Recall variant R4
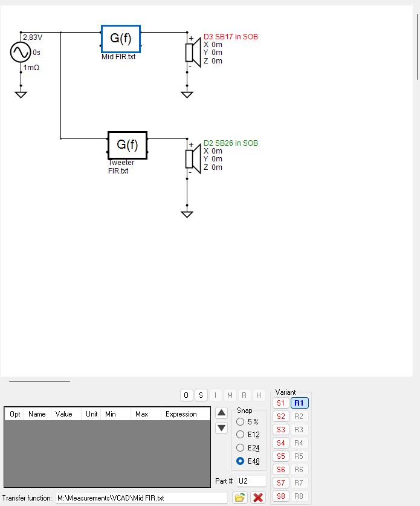 pos(299,443)
